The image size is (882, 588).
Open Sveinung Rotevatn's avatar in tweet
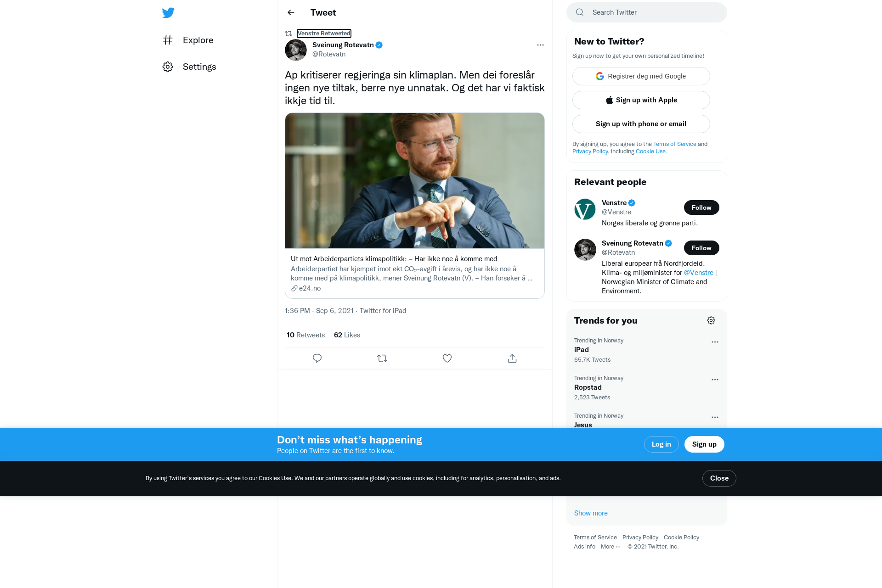[x=296, y=50]
